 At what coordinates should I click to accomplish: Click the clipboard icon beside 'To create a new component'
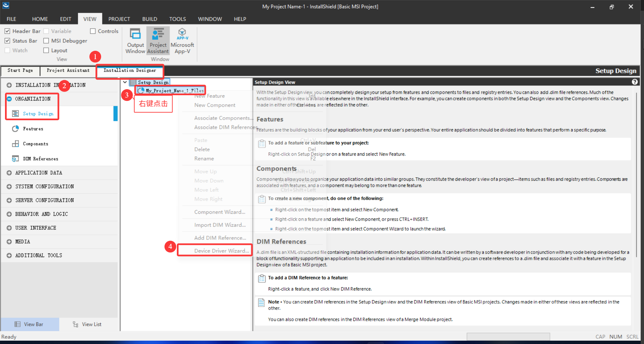pos(262,199)
